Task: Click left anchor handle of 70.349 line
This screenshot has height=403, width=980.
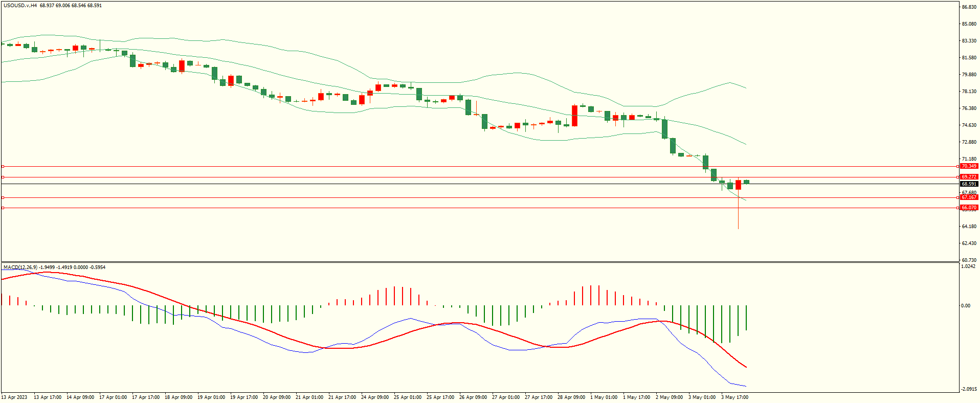Action: 3,166
